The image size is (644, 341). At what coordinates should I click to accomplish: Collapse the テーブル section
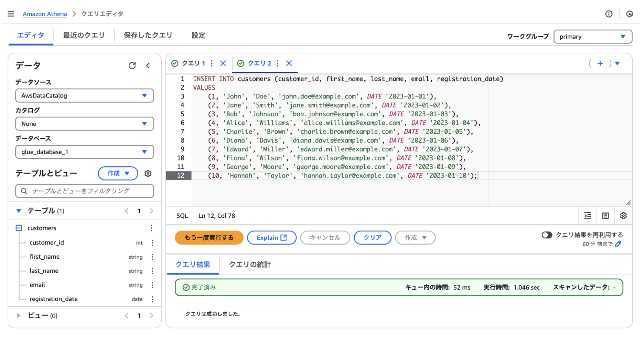(19, 211)
